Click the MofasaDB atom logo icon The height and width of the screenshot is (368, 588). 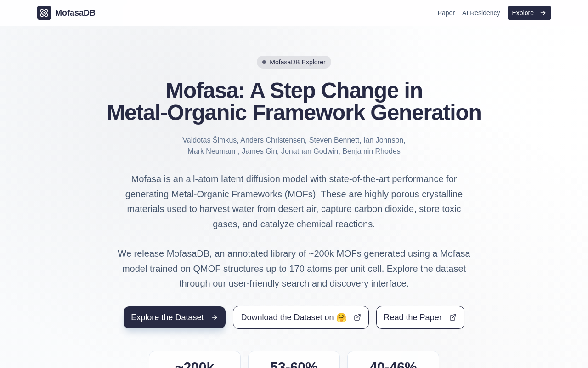coord(44,13)
